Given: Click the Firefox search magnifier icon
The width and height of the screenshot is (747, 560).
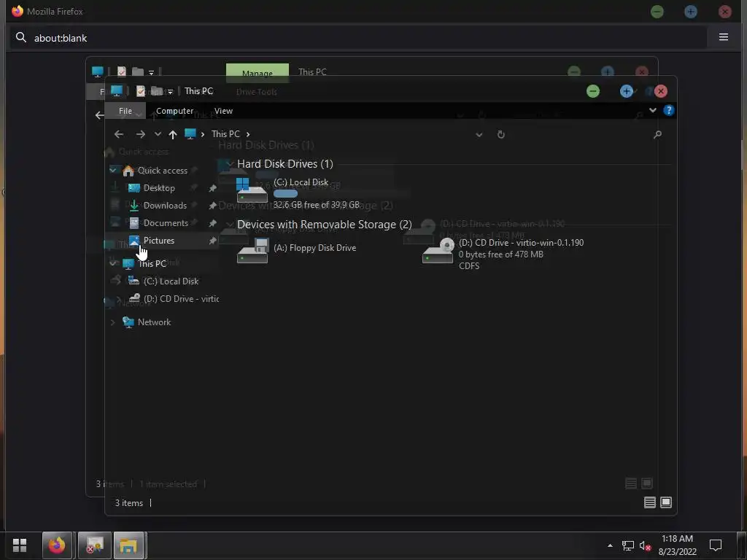Looking at the screenshot, I should (21, 37).
